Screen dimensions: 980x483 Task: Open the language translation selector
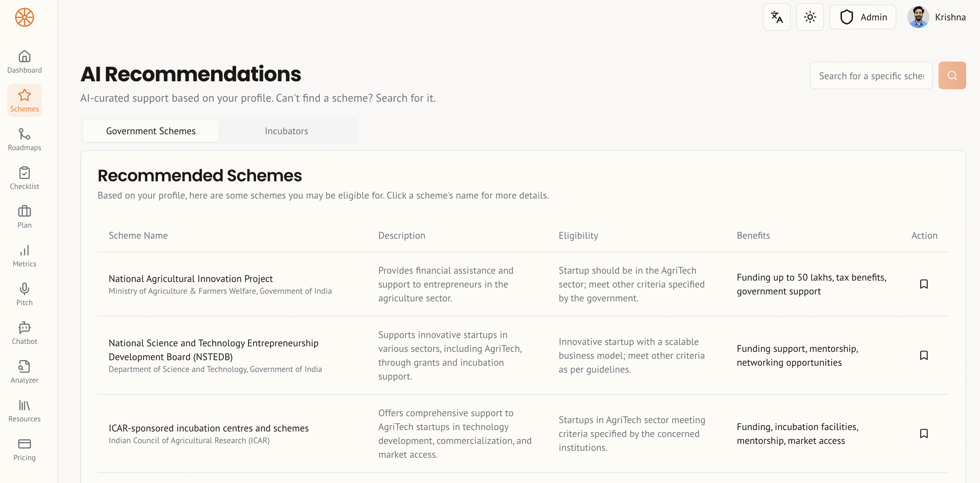[x=777, y=17]
